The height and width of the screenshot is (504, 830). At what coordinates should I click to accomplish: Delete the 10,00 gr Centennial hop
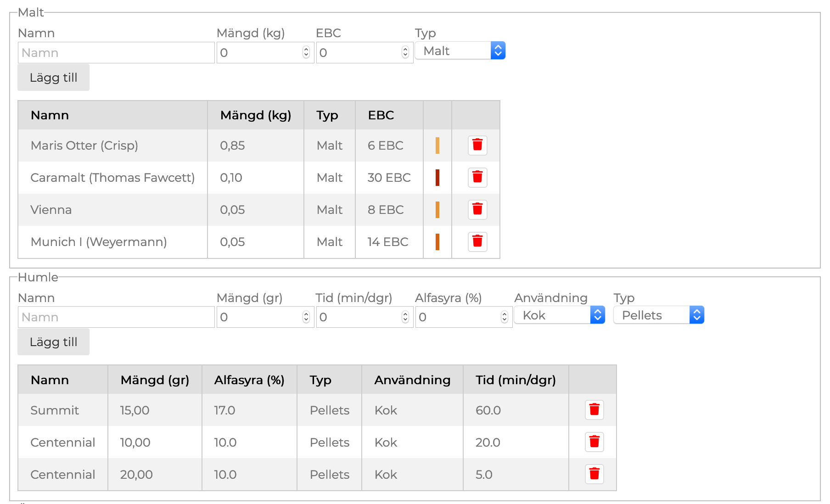click(x=594, y=442)
